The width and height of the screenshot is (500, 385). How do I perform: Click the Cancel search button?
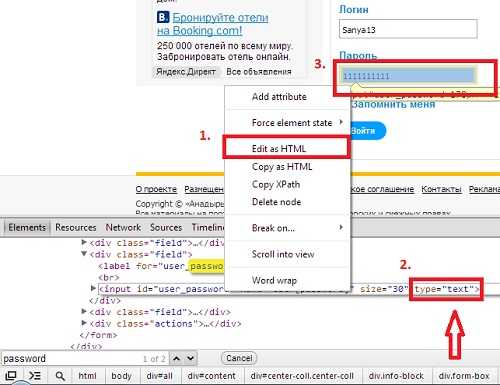(239, 358)
